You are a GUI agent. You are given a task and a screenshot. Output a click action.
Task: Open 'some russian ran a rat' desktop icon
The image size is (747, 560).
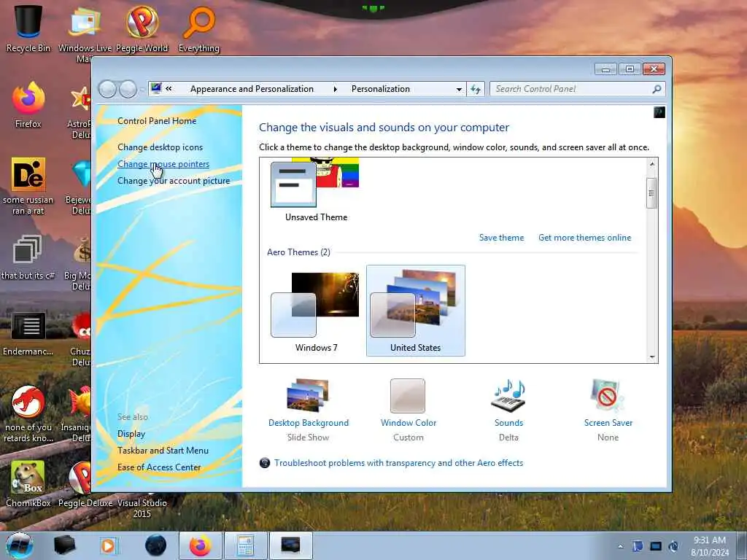coord(28,186)
